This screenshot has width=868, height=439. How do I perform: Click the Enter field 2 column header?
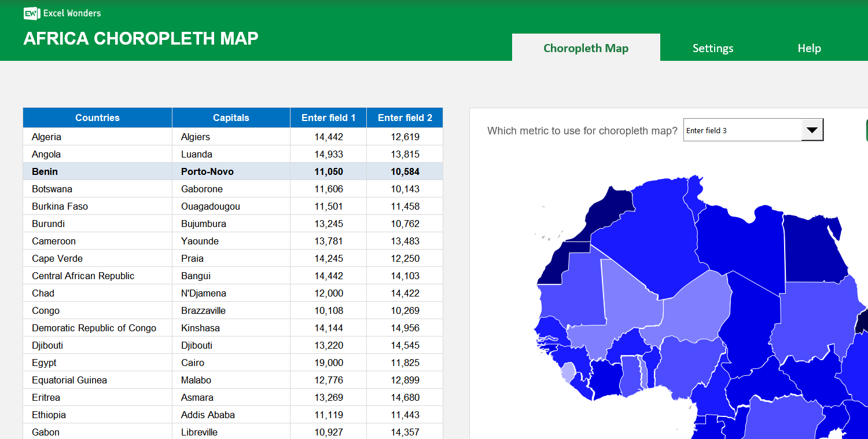click(404, 118)
